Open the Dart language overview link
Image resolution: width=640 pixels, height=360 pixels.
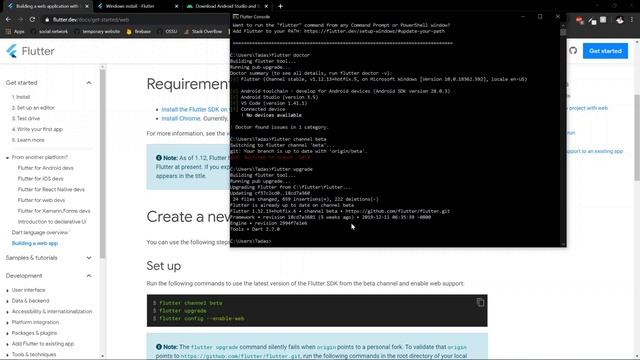[x=40, y=233]
